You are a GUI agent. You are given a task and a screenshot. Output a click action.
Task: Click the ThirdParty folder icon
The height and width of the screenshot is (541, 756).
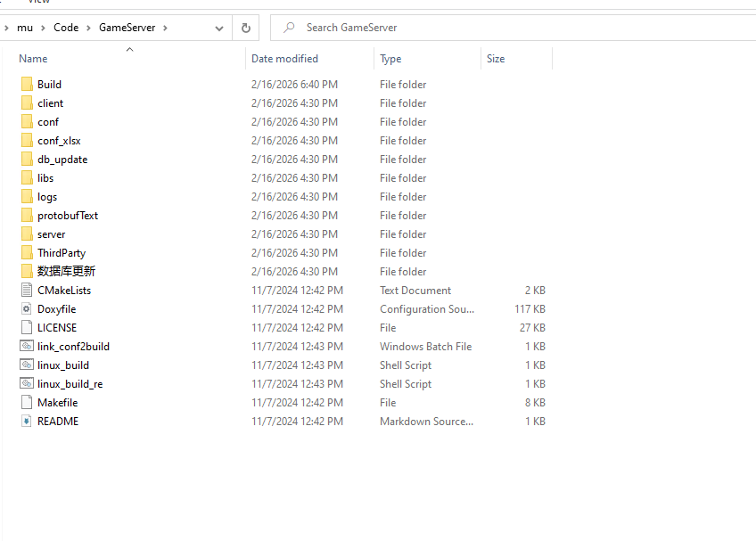click(x=26, y=253)
